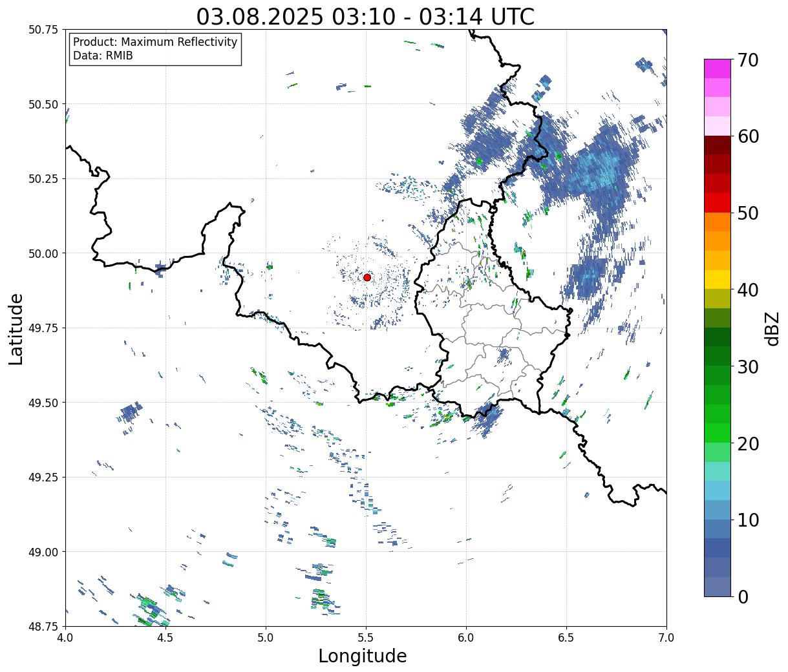788x672 pixels.
Task: Click the latitude tick label 50.75
Action: click(43, 30)
